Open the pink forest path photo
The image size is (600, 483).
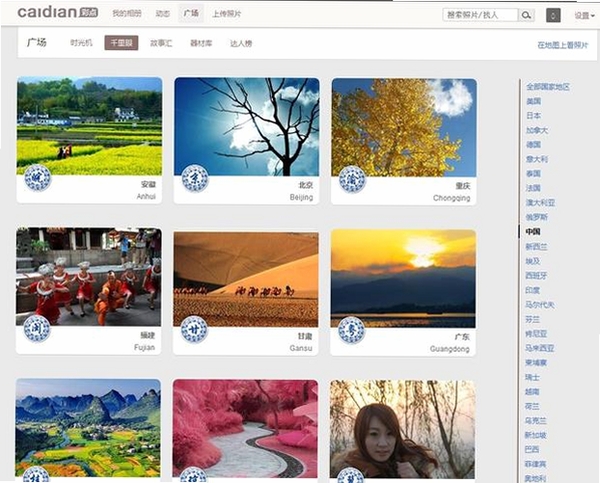pyautogui.click(x=245, y=429)
